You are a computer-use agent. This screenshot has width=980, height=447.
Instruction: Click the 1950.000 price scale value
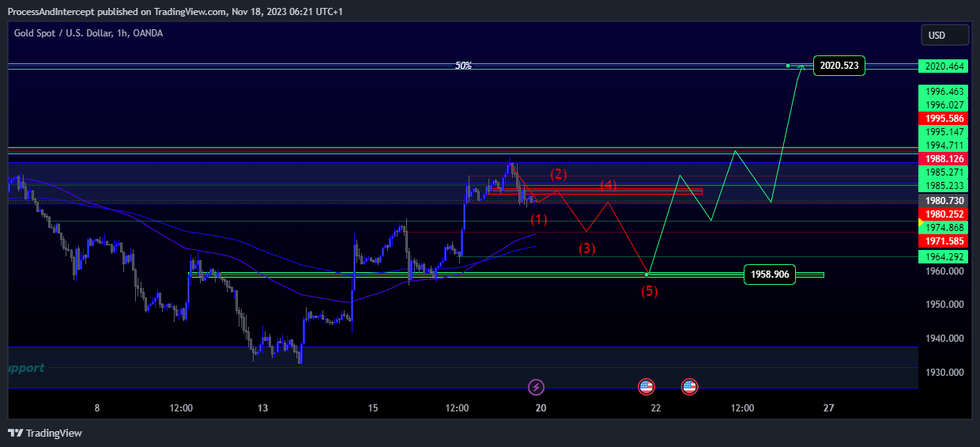coord(945,305)
